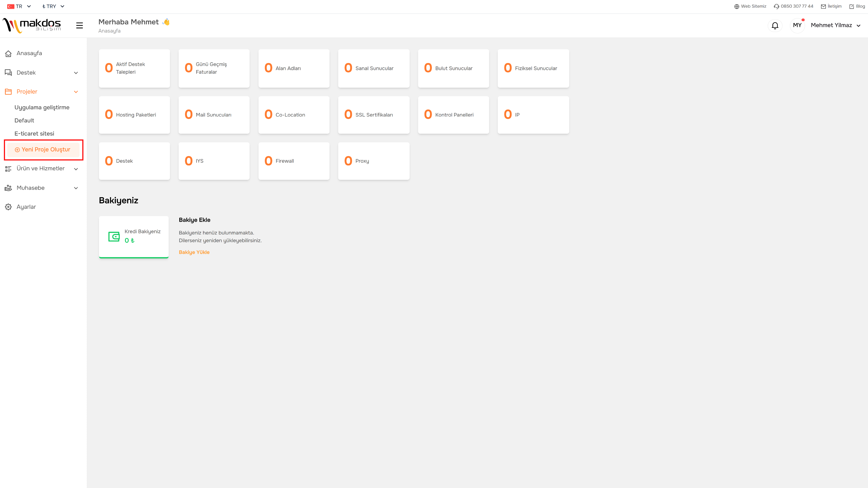Collapse the Projeler sidebar chevron

[x=76, y=91]
